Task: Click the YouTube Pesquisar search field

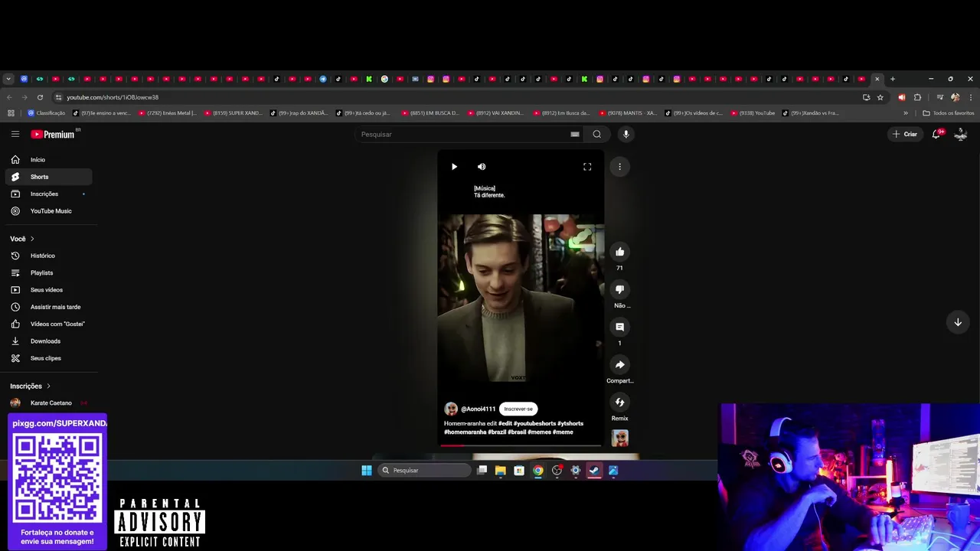Action: 463,134
